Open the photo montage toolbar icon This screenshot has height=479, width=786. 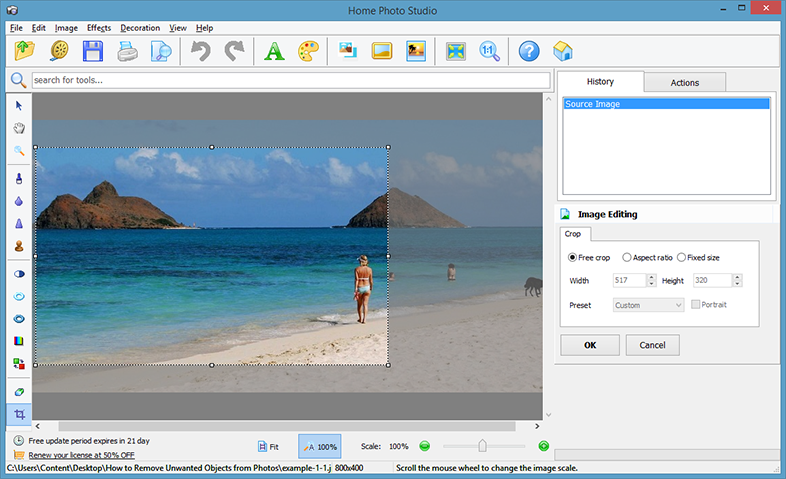(348, 51)
